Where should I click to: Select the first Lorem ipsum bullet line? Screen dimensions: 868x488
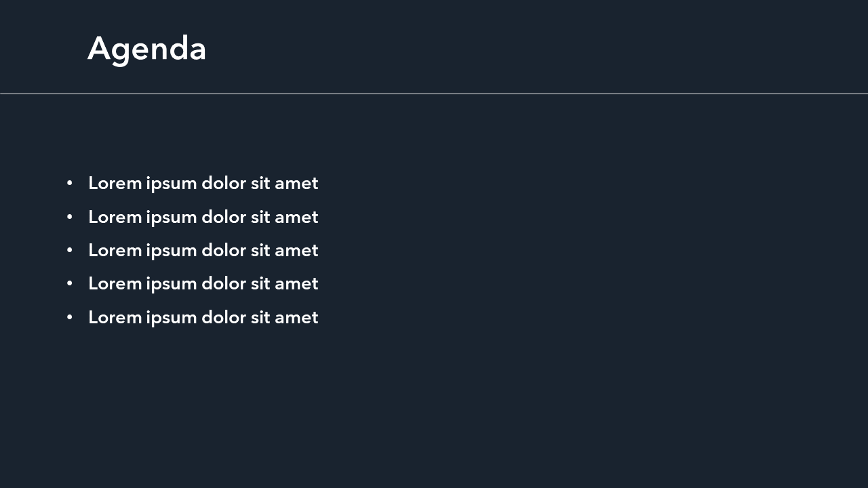(x=203, y=183)
